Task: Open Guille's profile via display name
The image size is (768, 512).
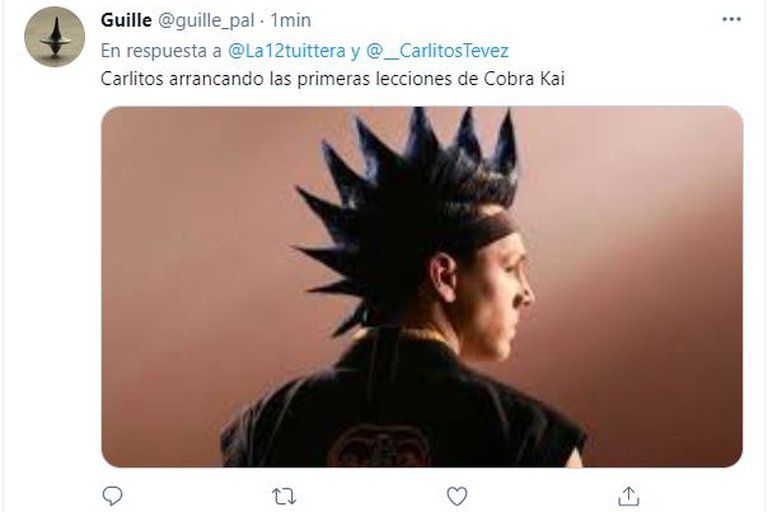Action: coord(126,20)
